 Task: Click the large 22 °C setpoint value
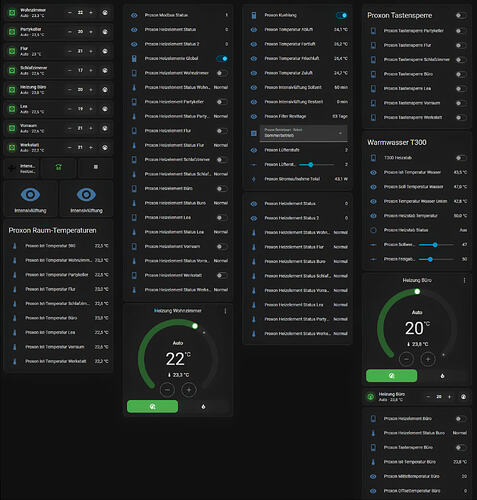click(x=178, y=359)
